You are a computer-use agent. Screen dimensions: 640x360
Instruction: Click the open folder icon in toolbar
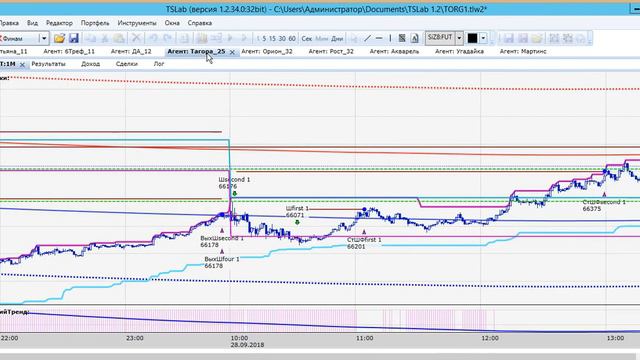(59, 38)
